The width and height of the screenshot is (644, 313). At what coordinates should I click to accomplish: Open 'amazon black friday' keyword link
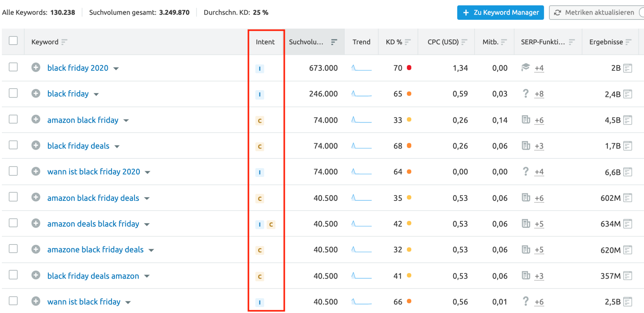pyautogui.click(x=83, y=120)
